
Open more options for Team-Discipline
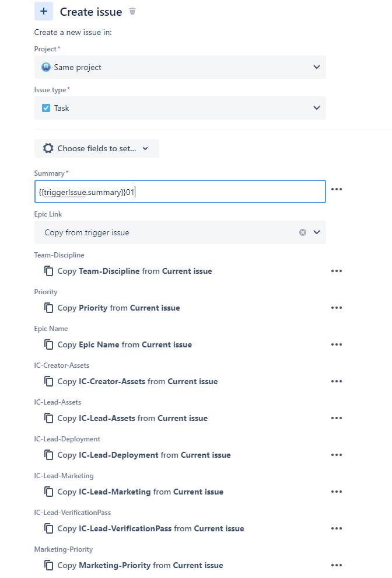pos(337,271)
